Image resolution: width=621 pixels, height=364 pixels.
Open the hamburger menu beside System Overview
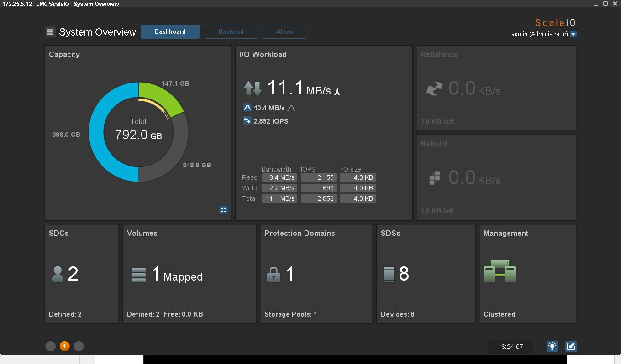[50, 32]
